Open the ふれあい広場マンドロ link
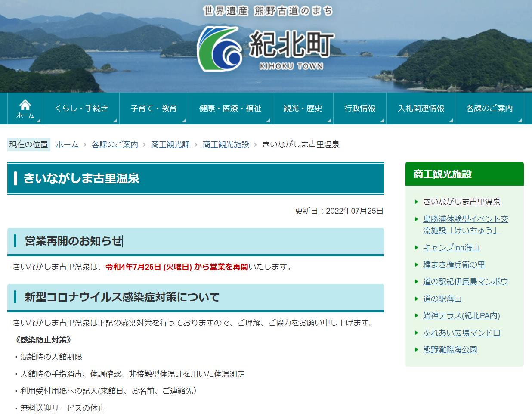The height and width of the screenshot is (420, 532). click(461, 333)
